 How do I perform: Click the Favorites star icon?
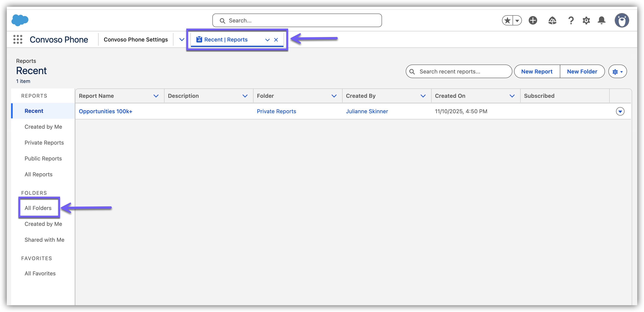tap(507, 21)
